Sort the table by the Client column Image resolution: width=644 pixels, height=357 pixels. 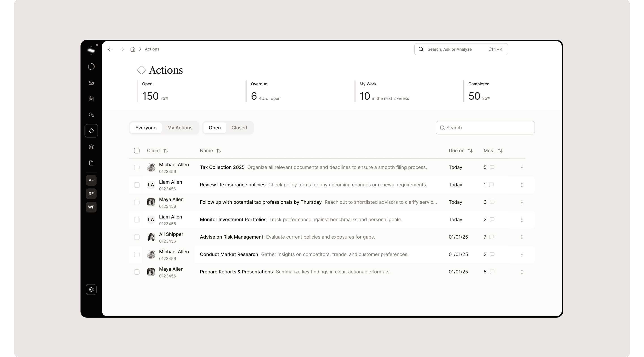coord(166,151)
